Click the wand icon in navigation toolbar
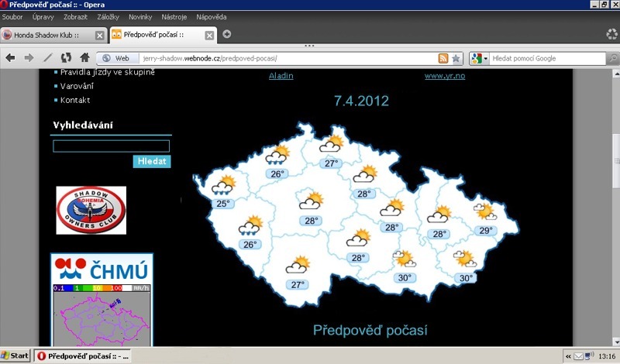 pos(47,58)
